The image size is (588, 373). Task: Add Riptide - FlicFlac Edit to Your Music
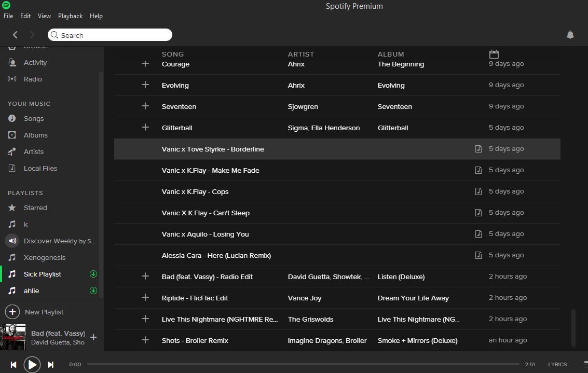click(145, 298)
